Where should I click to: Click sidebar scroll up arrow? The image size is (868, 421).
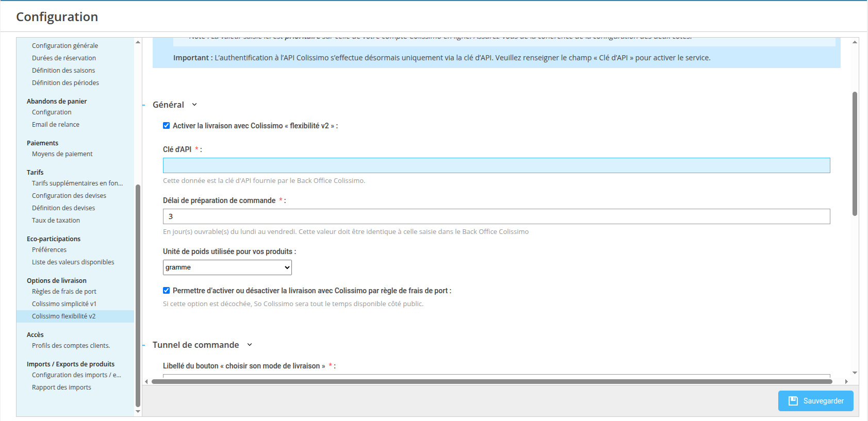138,42
